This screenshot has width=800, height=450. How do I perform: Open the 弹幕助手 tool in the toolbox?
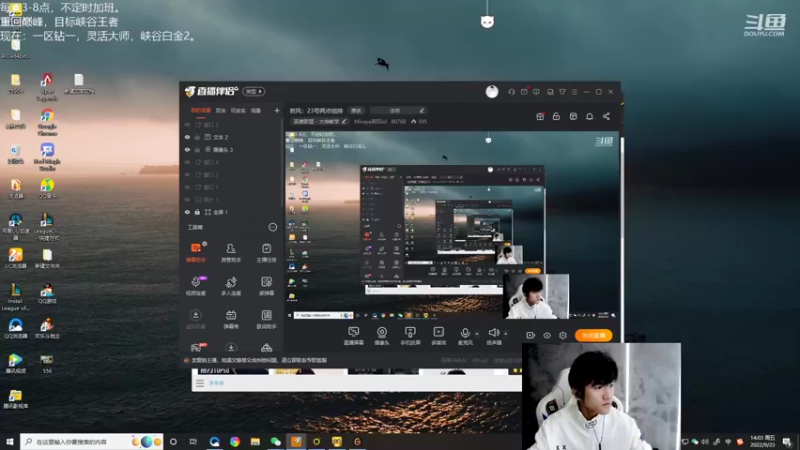tap(196, 253)
